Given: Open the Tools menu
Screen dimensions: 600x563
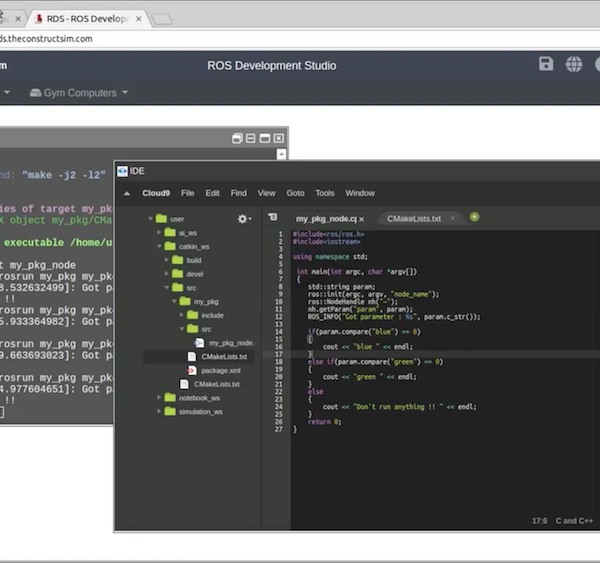Looking at the screenshot, I should 324,193.
